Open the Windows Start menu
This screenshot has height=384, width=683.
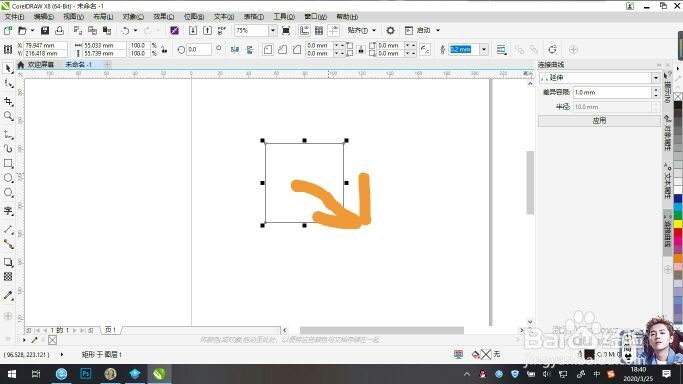tap(12, 374)
